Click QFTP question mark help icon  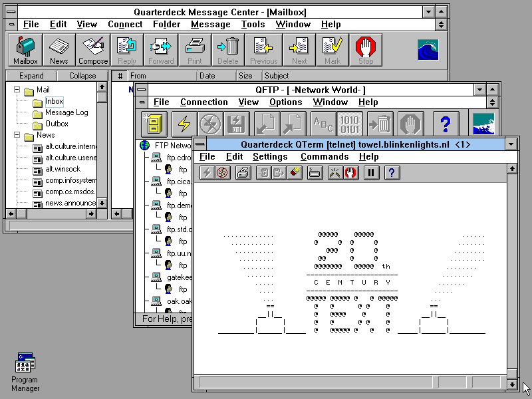point(446,124)
